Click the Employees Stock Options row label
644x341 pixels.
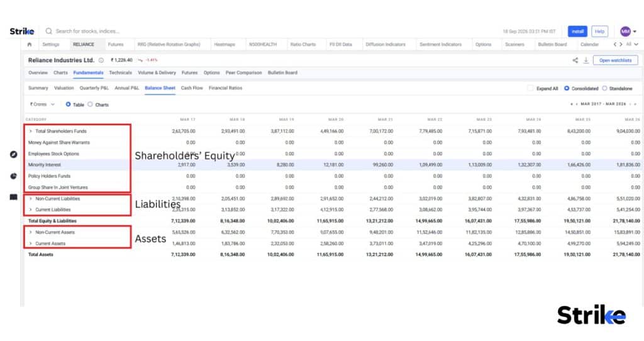[53, 154]
